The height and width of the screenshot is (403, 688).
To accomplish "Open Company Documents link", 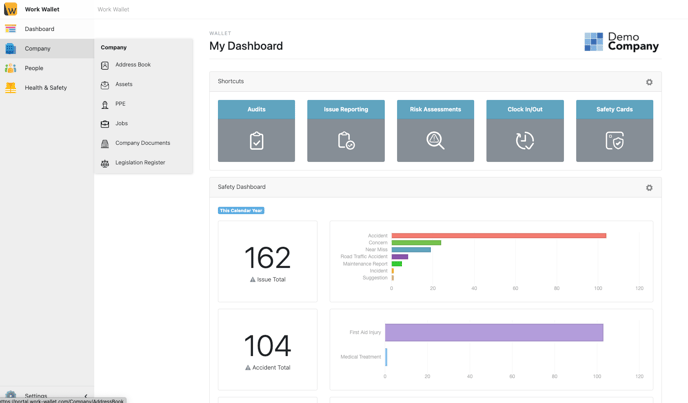I will tap(142, 143).
